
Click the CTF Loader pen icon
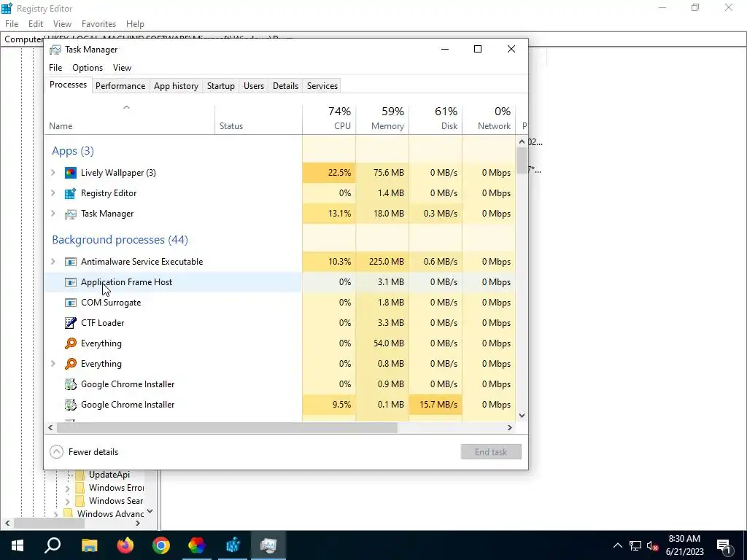coord(71,323)
